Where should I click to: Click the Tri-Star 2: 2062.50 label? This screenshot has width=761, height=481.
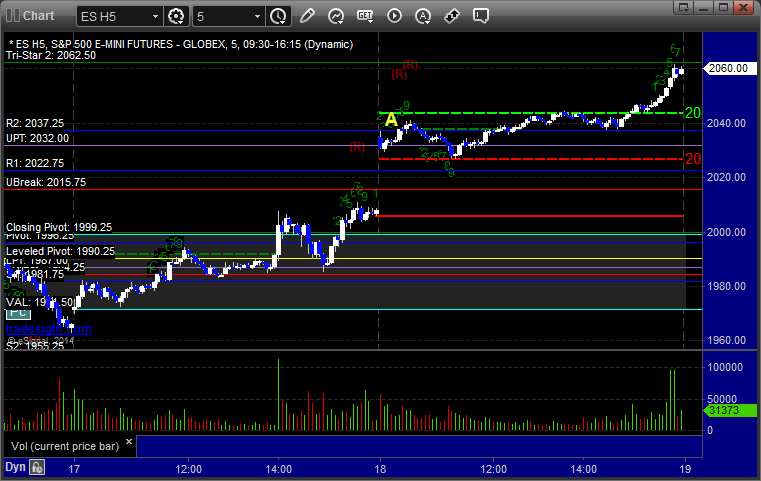(51, 55)
